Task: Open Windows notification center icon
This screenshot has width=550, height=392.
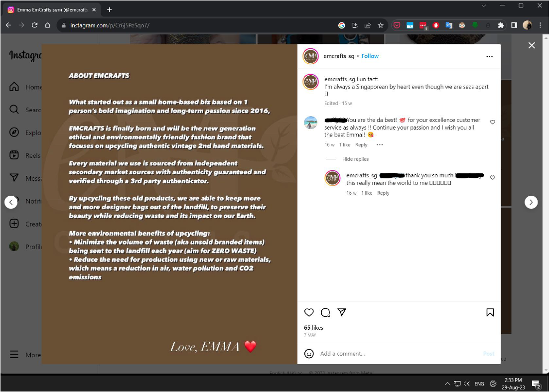Action: click(536, 384)
